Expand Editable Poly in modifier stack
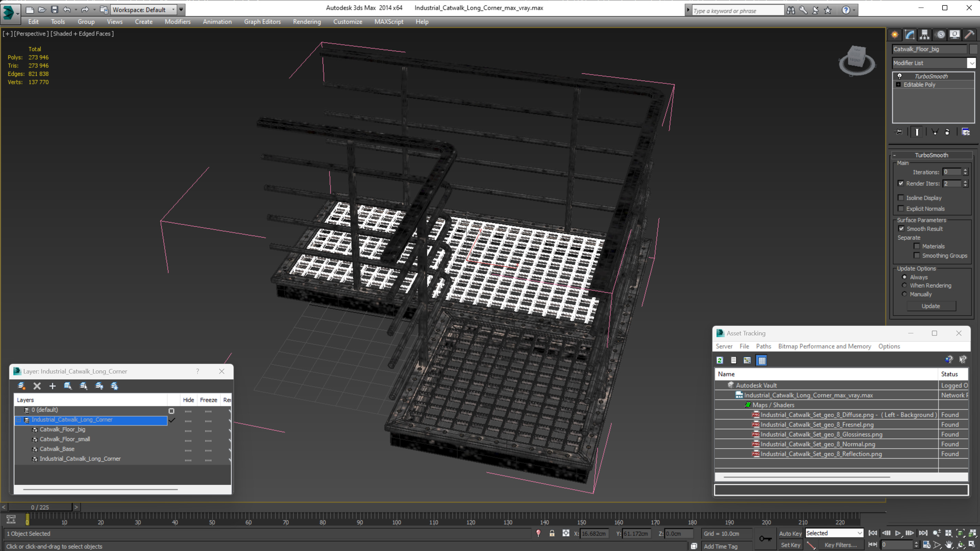This screenshot has width=980, height=551. coord(899,84)
